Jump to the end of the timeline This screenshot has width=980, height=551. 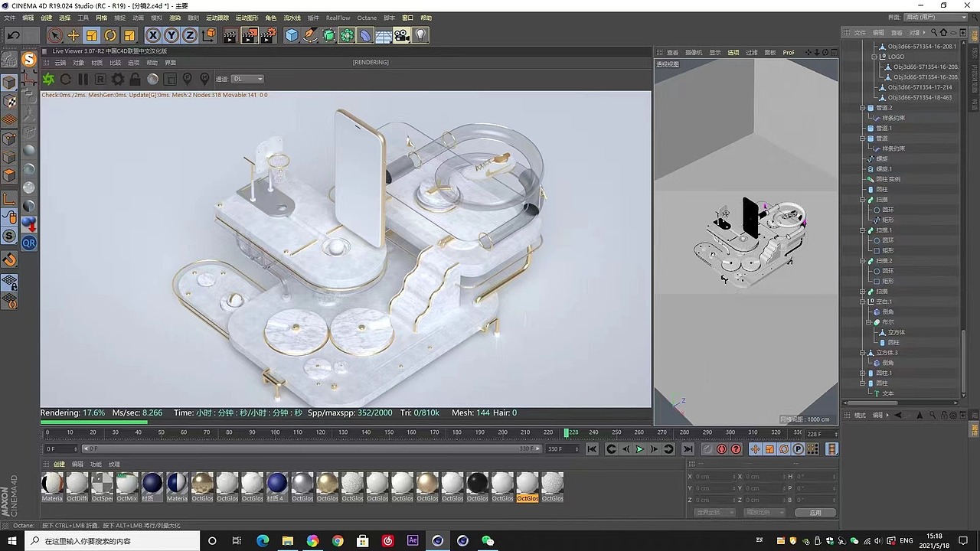(688, 449)
